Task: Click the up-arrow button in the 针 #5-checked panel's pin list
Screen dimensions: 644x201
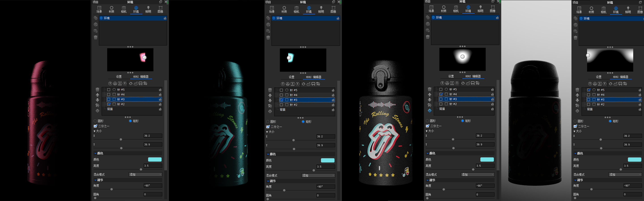Action: point(577,95)
